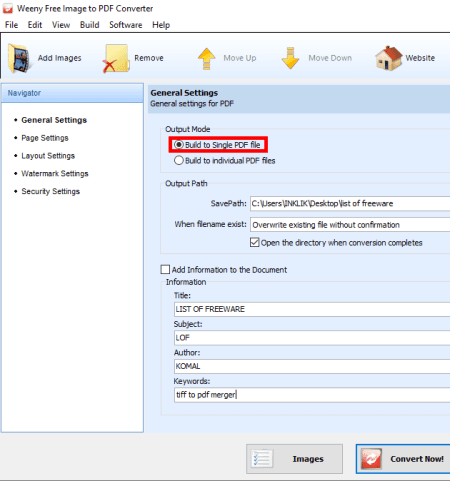Viewport: 450px width, 481px height.
Task: Open the Software menu
Action: pyautogui.click(x=126, y=25)
